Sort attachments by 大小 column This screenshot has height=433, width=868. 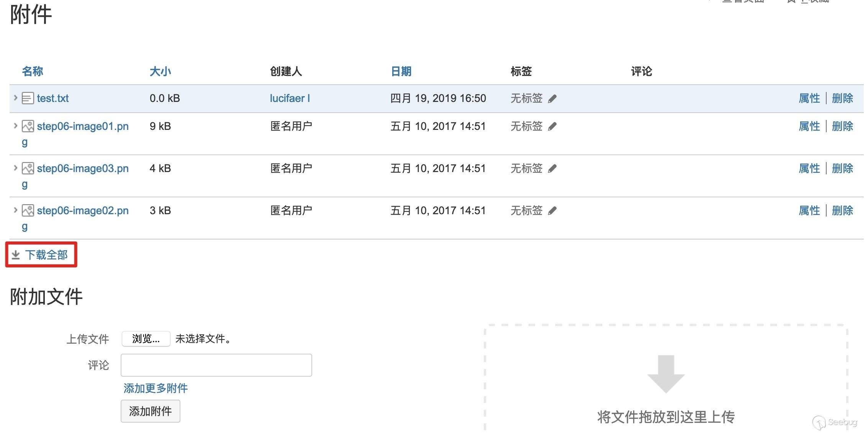click(x=160, y=71)
